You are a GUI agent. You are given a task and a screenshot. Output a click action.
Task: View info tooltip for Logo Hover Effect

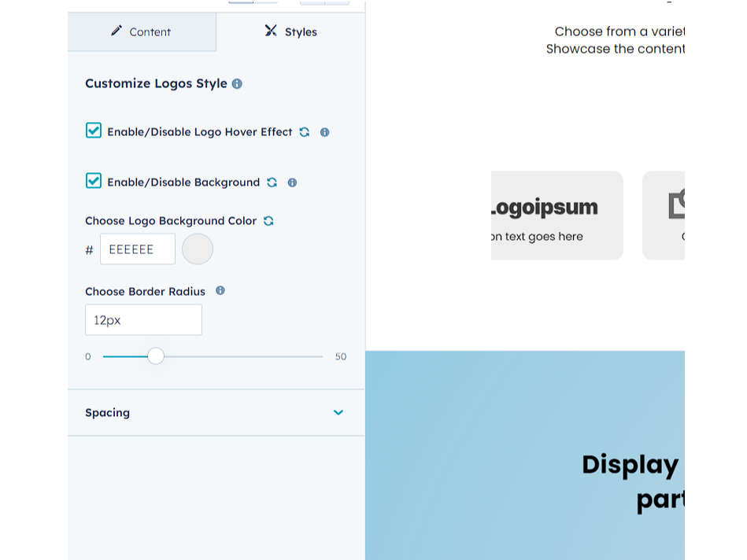324,132
